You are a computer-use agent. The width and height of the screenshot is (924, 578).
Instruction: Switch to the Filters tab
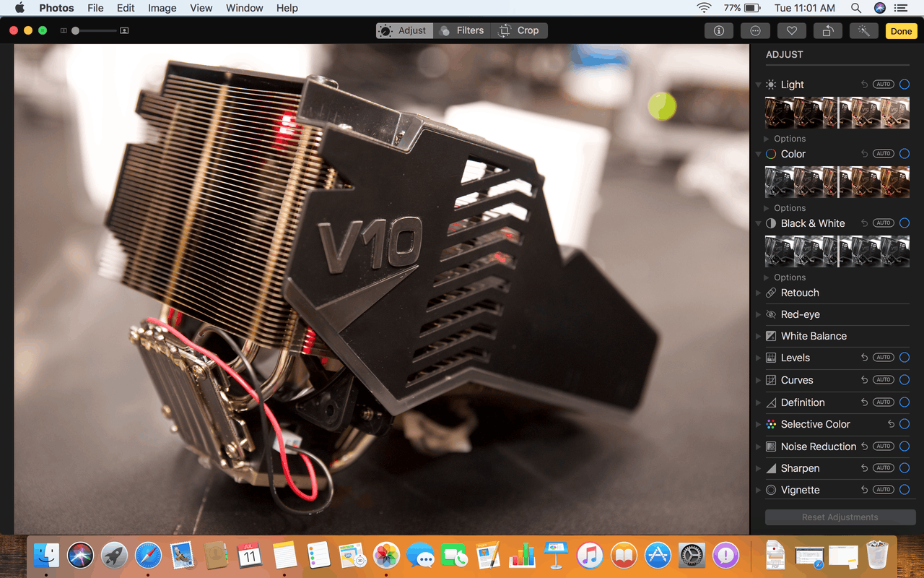(462, 30)
